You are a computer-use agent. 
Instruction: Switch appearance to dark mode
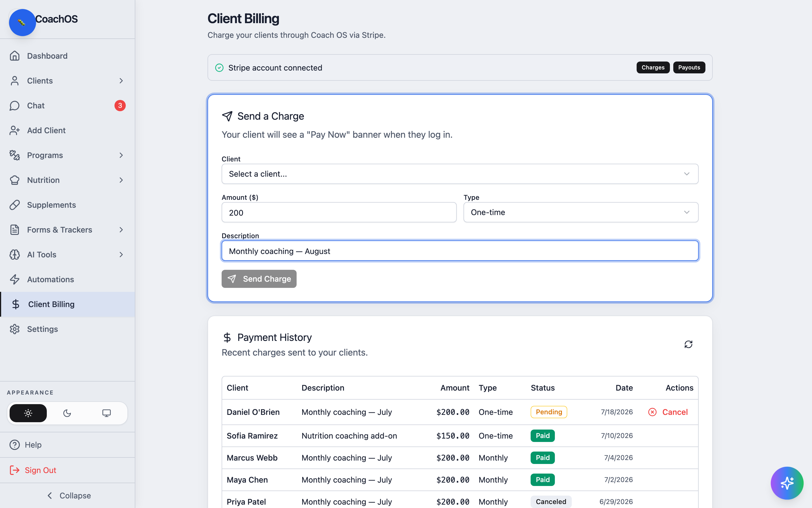pyautogui.click(x=67, y=413)
